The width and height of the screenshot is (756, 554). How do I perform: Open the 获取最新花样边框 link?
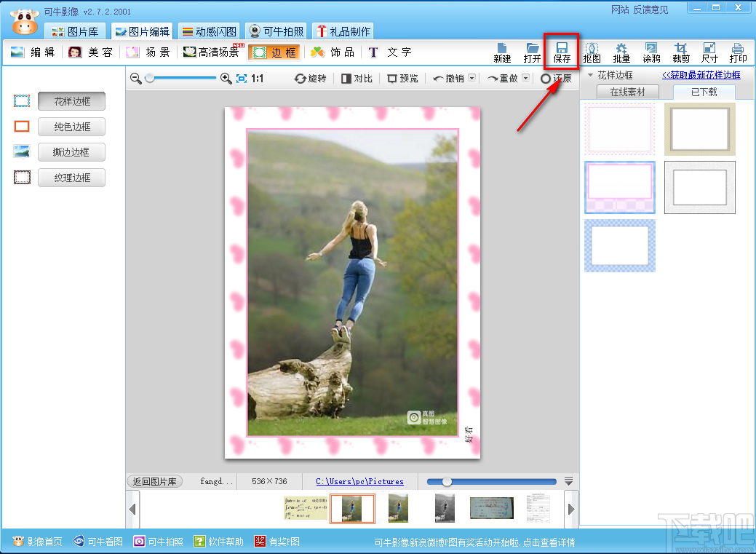pyautogui.click(x=701, y=75)
